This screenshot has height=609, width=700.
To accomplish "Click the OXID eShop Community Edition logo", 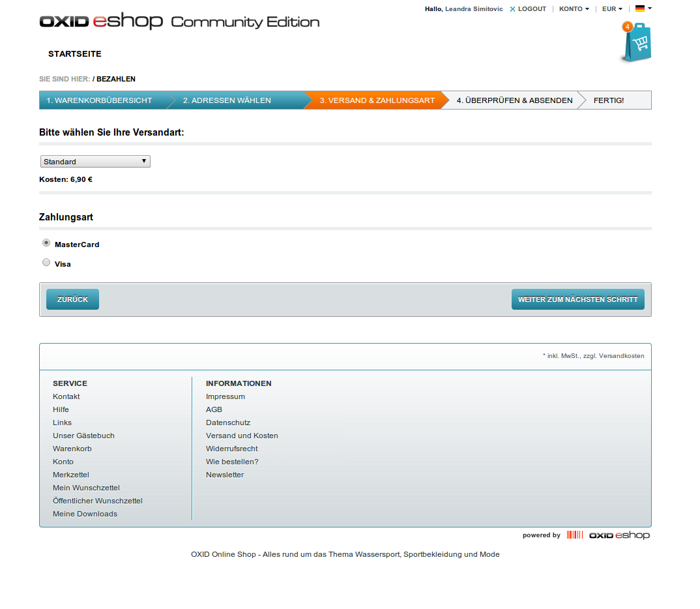I will pyautogui.click(x=179, y=21).
